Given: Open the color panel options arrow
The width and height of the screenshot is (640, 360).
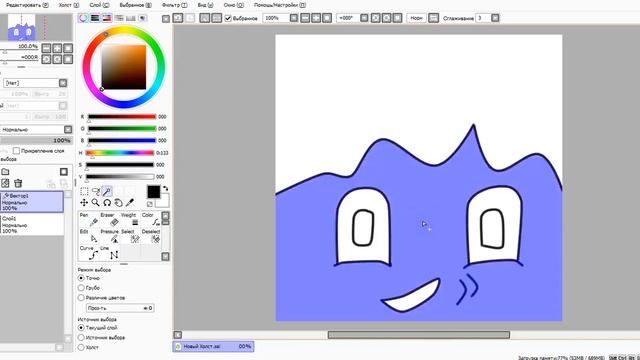Looking at the screenshot, I should click(166, 18).
